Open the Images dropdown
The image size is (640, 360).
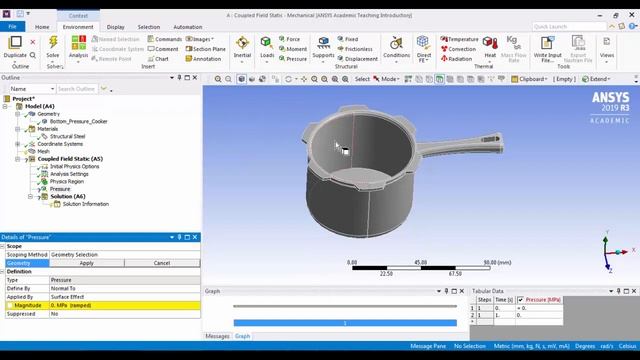tap(200, 39)
